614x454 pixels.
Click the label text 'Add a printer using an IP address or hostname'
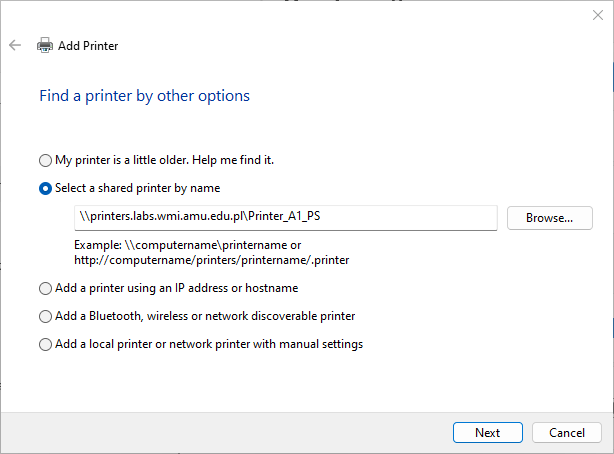coord(177,288)
